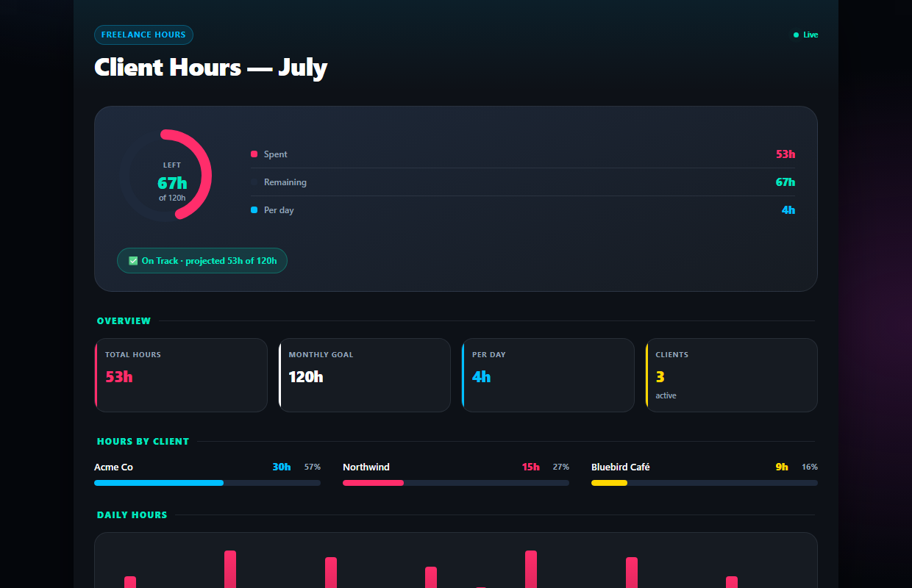Click the Bluebird Café client name
The image size is (912, 588).
tap(621, 467)
